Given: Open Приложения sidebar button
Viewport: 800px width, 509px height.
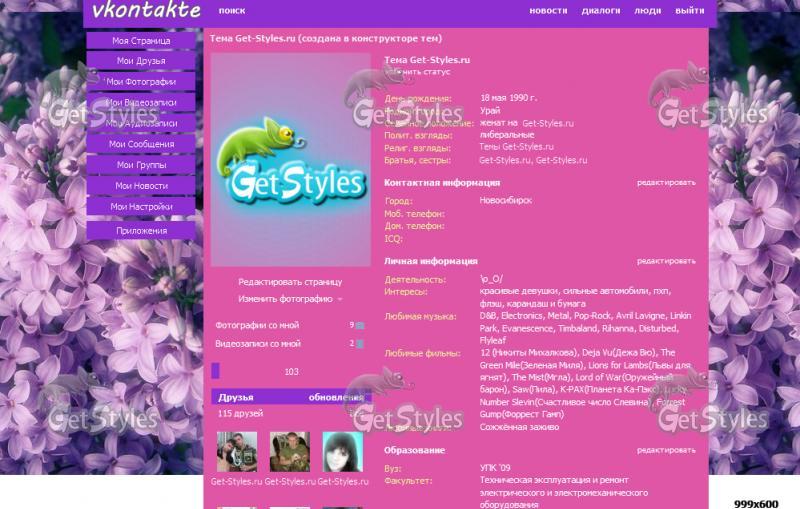Looking at the screenshot, I should 141,230.
